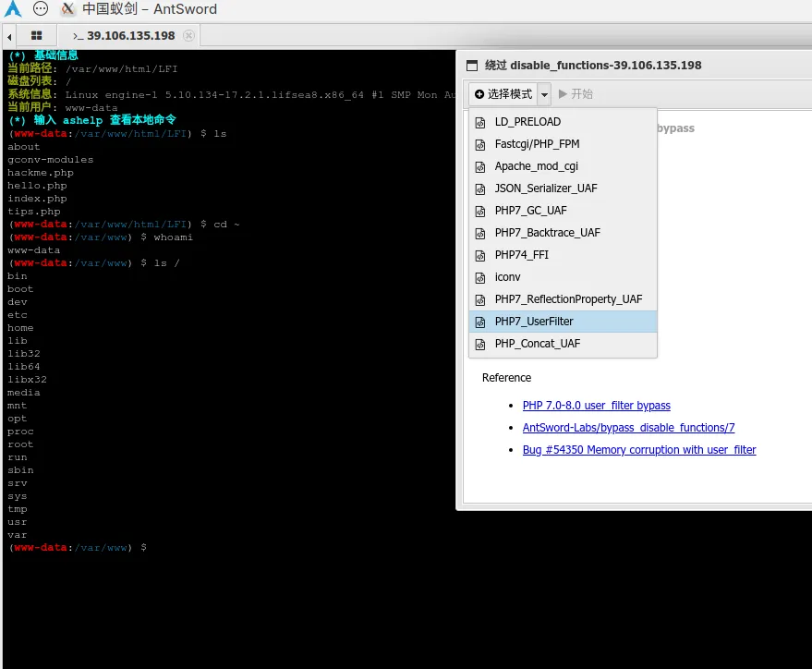Click index.php in terminal listing
Image resolution: width=812 pixels, height=669 pixels.
coord(37,199)
